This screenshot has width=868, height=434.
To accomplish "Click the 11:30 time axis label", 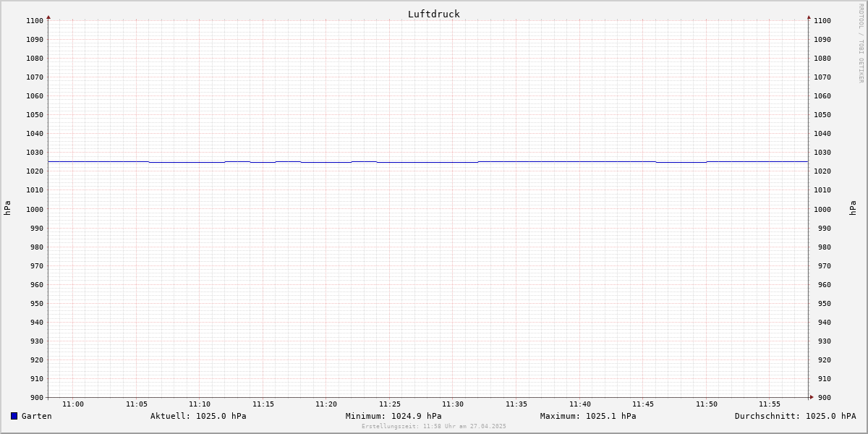I will pos(453,404).
